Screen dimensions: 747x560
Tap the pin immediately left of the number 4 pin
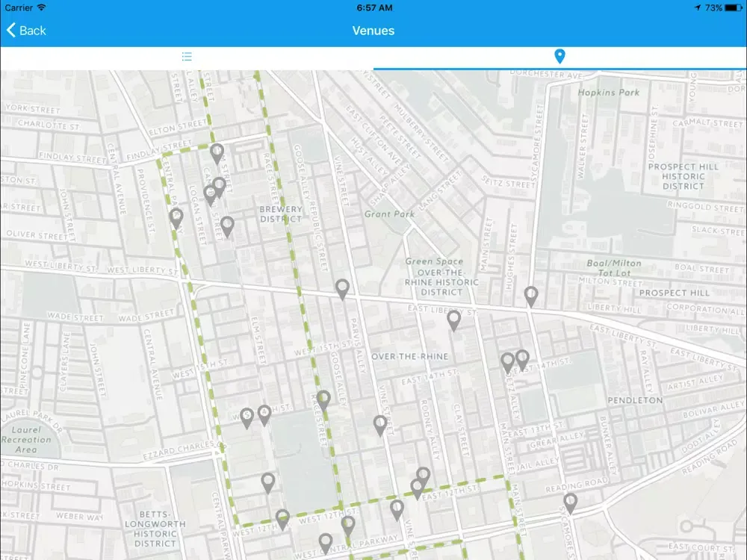pyautogui.click(x=247, y=418)
